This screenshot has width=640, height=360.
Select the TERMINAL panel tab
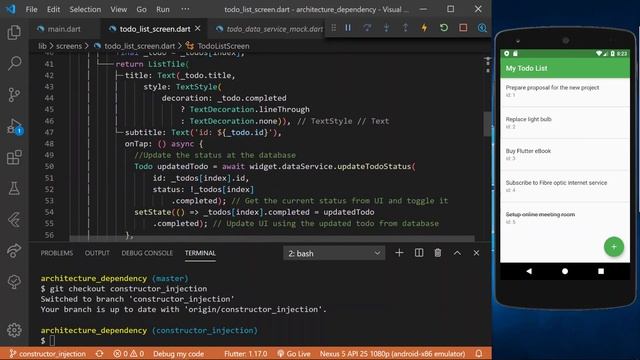coord(200,253)
